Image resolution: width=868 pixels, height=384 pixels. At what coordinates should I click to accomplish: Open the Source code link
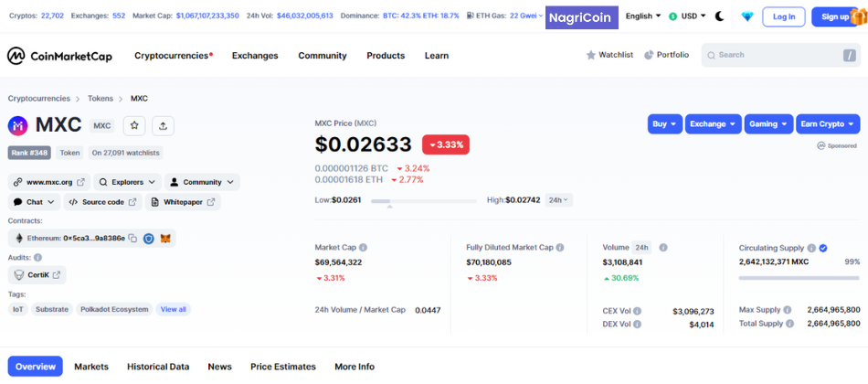[102, 202]
